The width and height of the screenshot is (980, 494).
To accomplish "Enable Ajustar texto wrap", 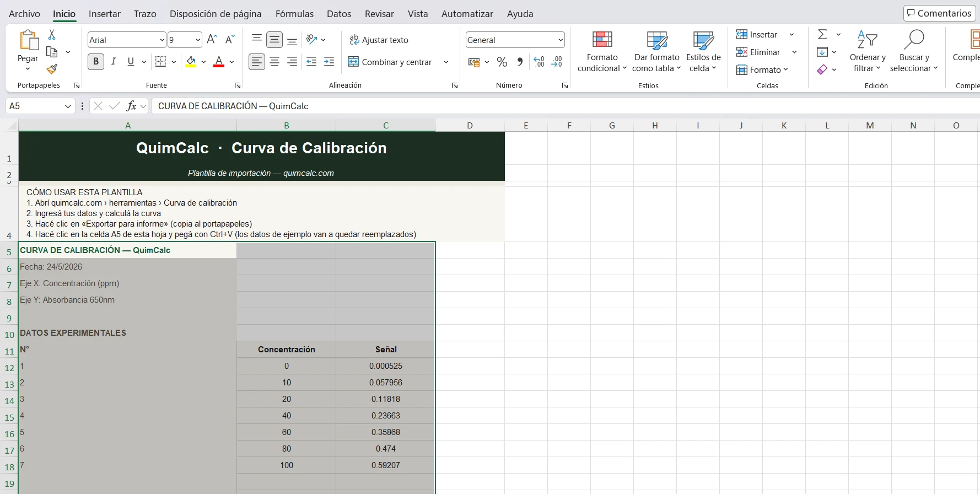I will [x=379, y=40].
